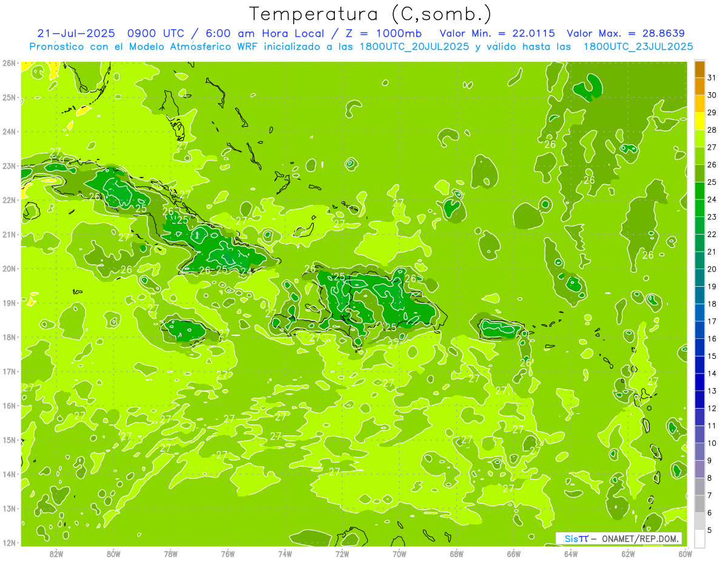This screenshot has height=562, width=728.
Task: Click the 62W longitude axis label
Action: (628, 554)
